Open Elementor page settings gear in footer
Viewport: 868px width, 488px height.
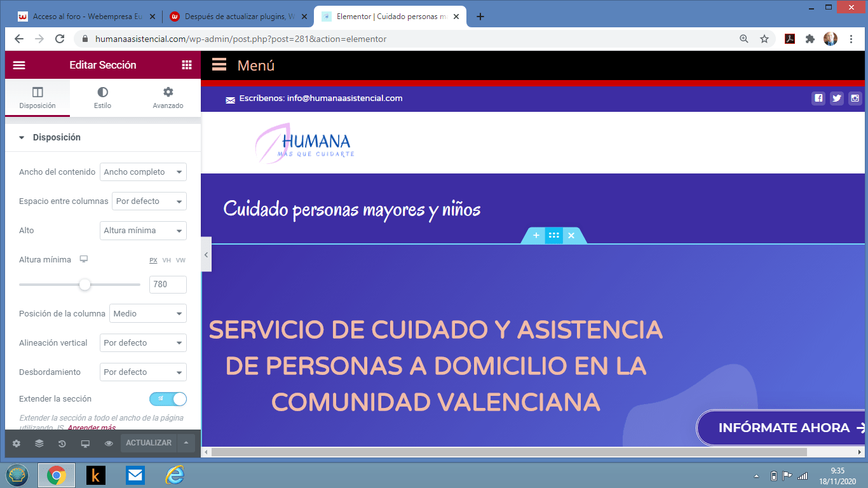pos(17,444)
